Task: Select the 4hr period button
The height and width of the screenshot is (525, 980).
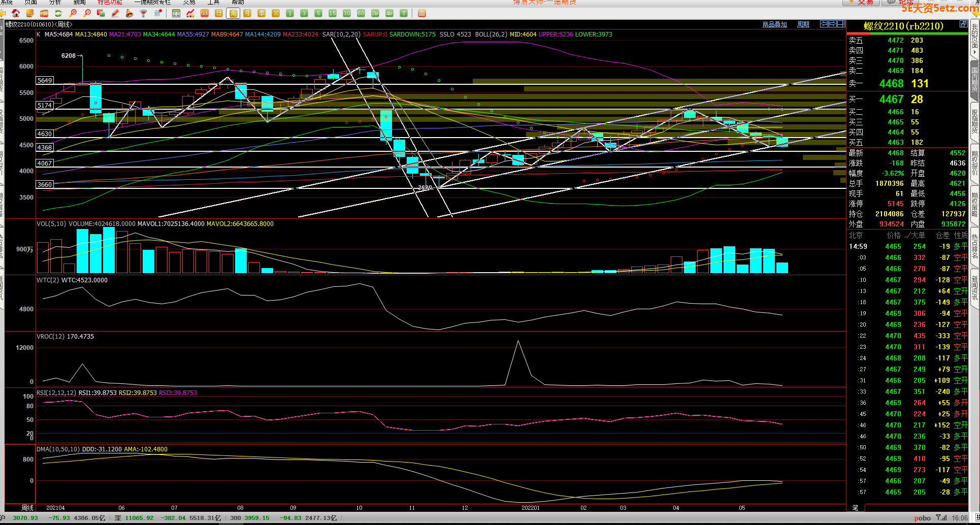Action: [389, 13]
